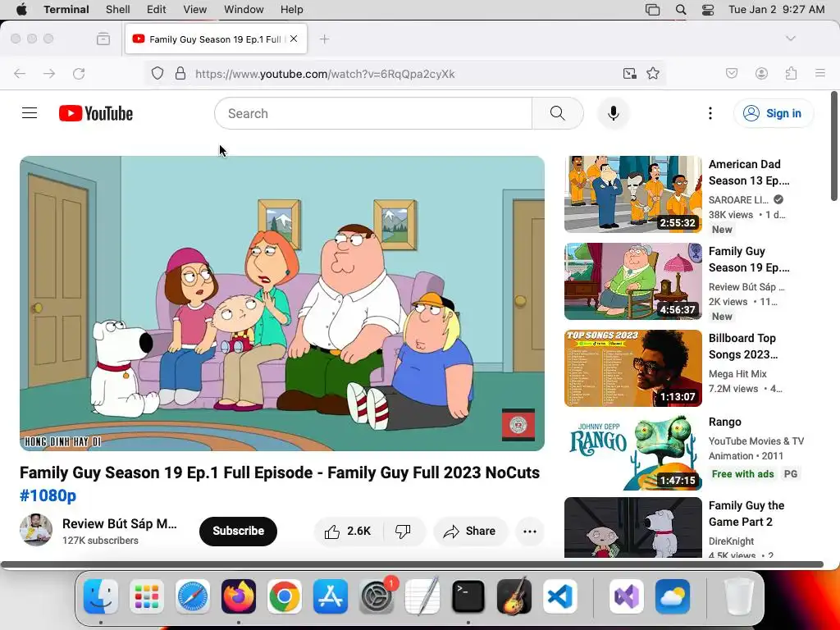Open the Rango movie thumbnail
This screenshot has width=840, height=630.
tap(633, 452)
